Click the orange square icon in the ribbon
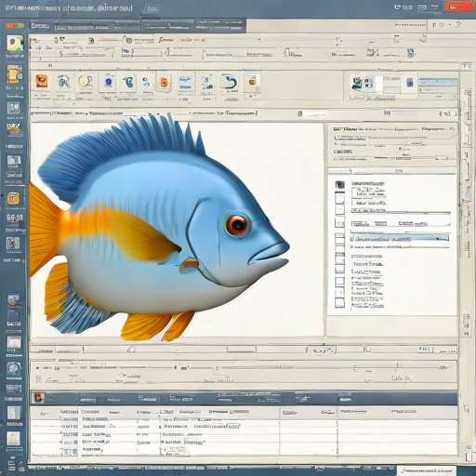Viewport: 476px width, 476px height. (42, 81)
